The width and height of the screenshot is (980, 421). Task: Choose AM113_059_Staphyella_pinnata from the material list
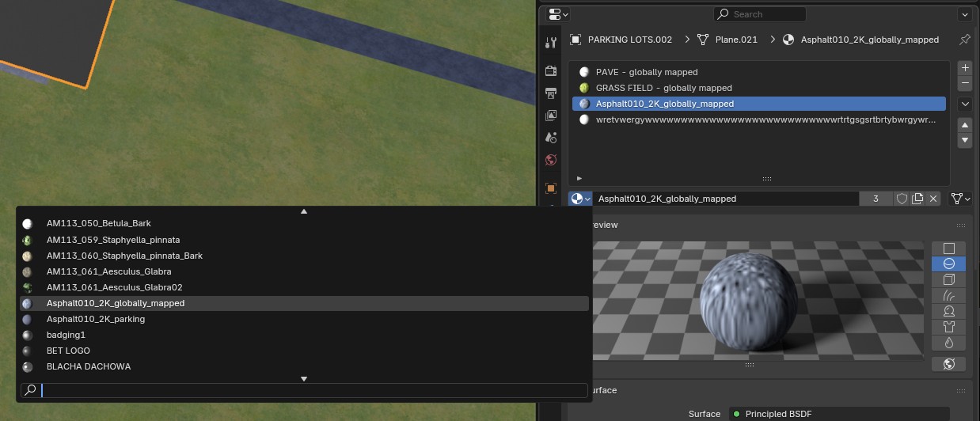point(304,240)
